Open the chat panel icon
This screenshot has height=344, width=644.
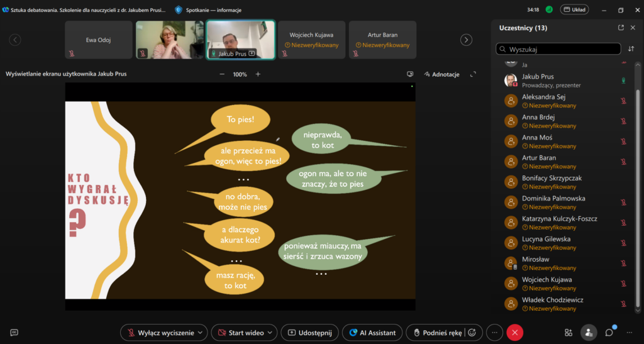609,332
